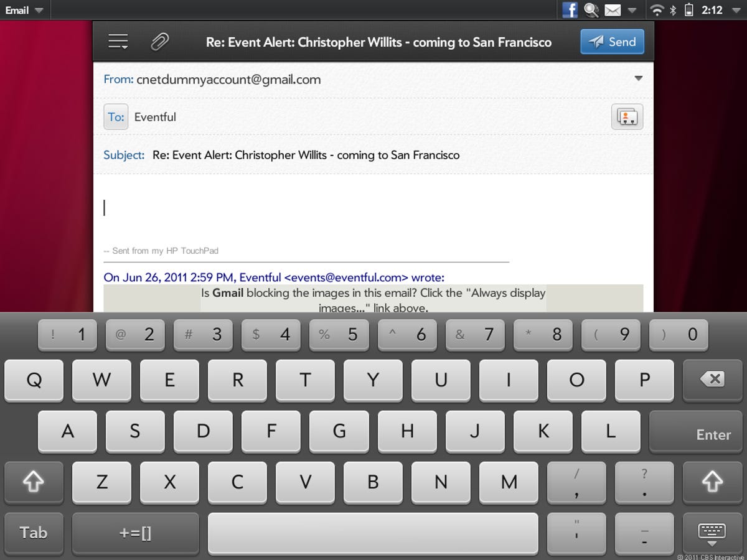Attach a file with the paperclip icon

(x=160, y=41)
